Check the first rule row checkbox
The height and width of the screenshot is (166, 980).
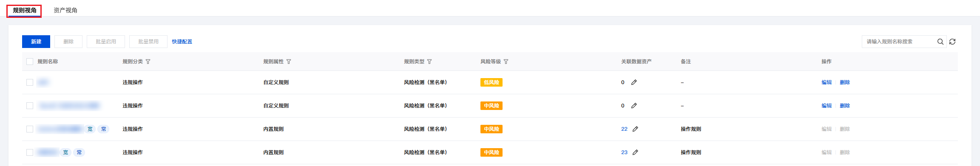[30, 82]
